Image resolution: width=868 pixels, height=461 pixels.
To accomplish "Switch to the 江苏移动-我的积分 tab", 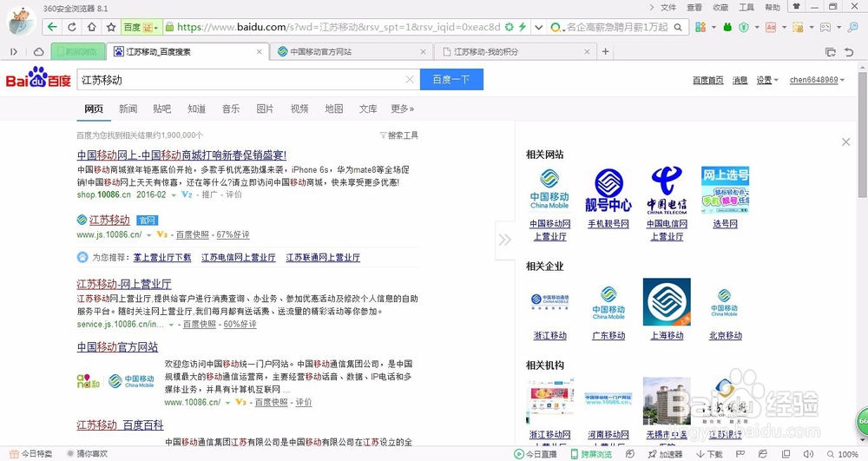I will click(x=516, y=51).
